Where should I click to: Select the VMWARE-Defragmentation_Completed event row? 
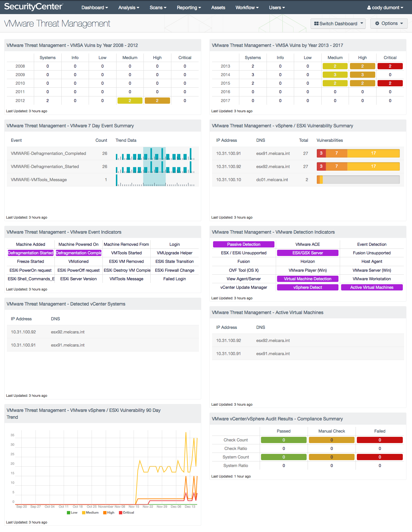coord(103,154)
